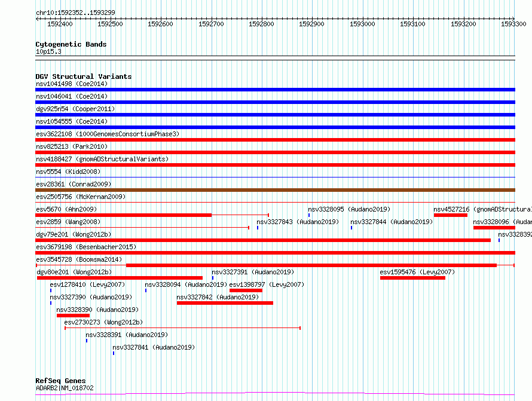Select nsv4188427 (gnomADStructuralVariants) label

tap(102, 159)
